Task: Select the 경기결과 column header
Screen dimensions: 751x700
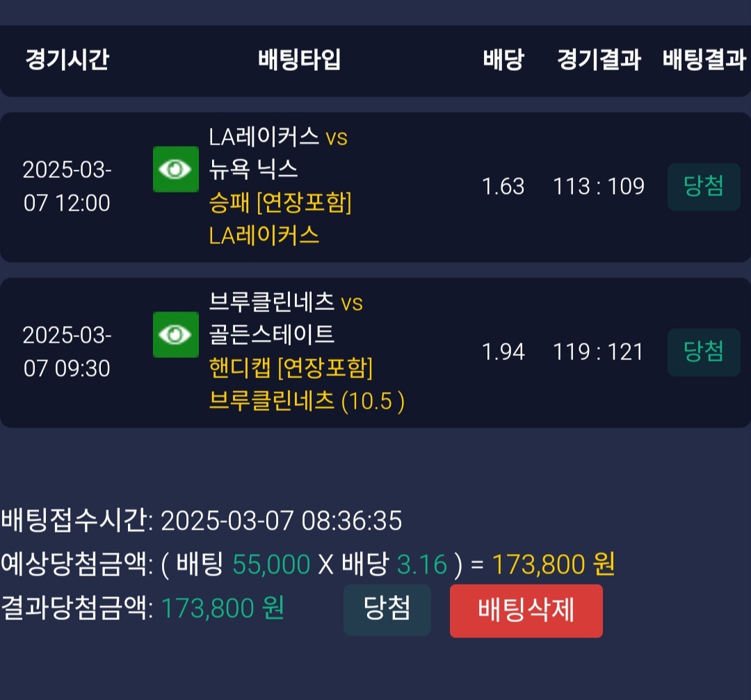Action: pos(599,60)
